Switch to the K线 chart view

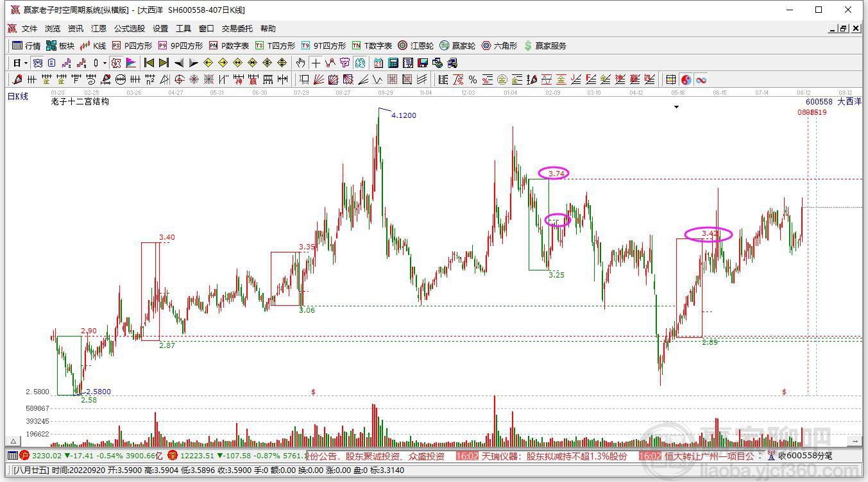[x=92, y=46]
